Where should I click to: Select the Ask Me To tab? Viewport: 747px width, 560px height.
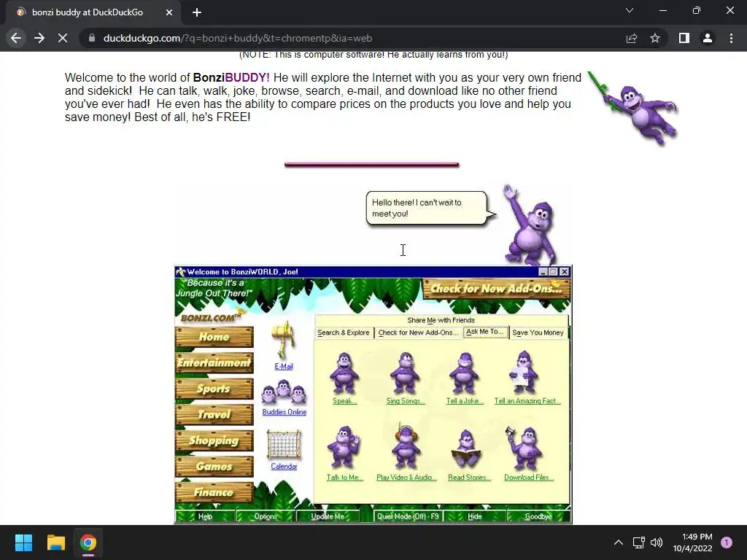[x=485, y=332]
